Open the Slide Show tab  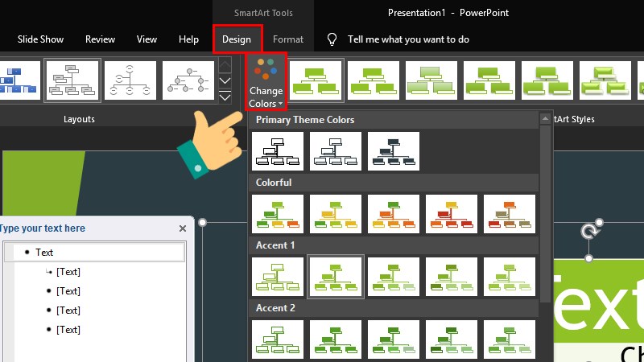coord(40,39)
